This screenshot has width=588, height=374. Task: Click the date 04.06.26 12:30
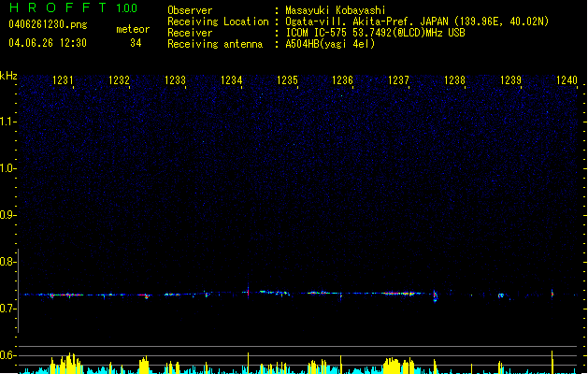tap(48, 43)
